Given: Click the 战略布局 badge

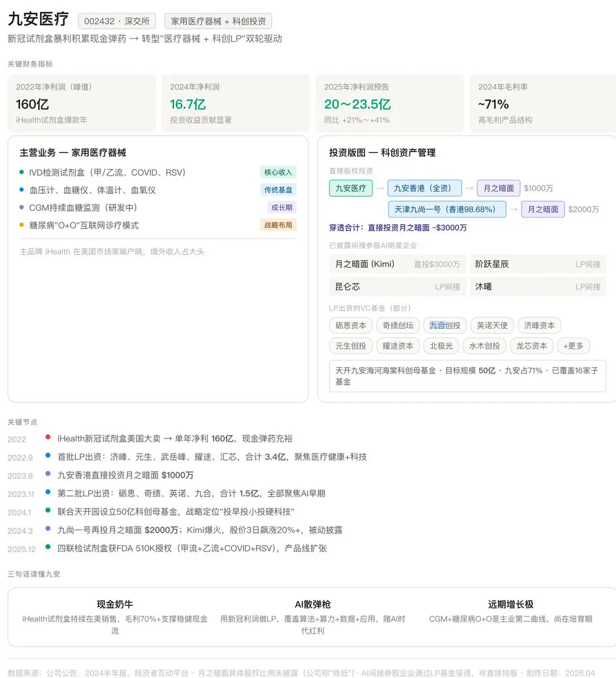Looking at the screenshot, I should 278,225.
